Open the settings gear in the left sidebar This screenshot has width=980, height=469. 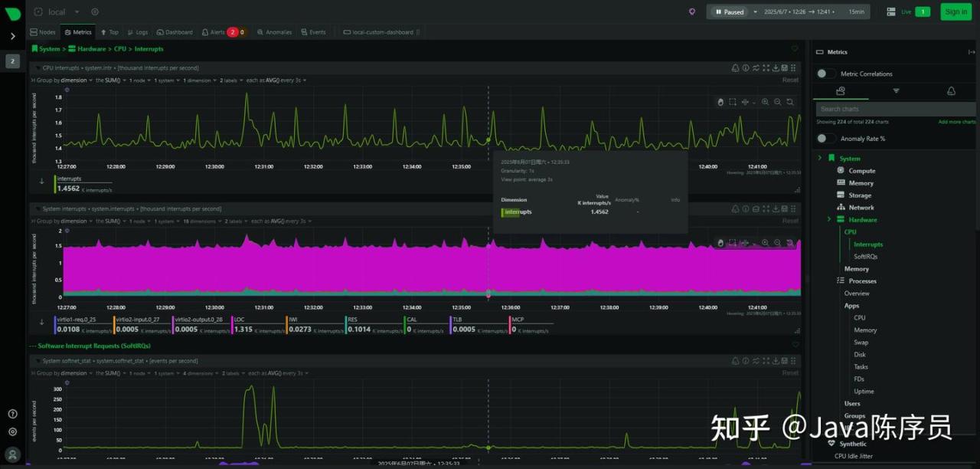point(12,431)
